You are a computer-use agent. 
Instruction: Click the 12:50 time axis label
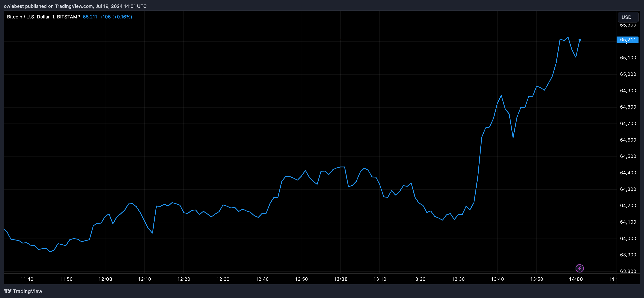pyautogui.click(x=301, y=279)
